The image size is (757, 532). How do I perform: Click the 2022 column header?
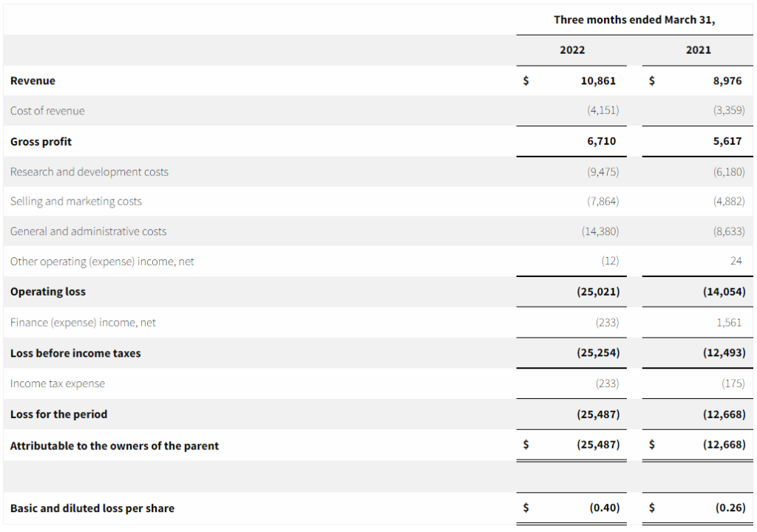(572, 50)
